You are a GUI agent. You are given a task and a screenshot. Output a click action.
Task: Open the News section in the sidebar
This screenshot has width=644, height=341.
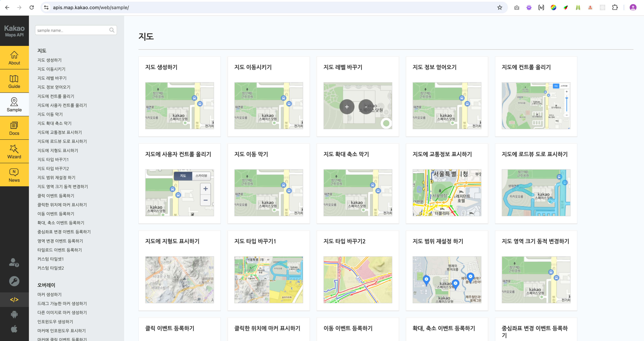[14, 175]
